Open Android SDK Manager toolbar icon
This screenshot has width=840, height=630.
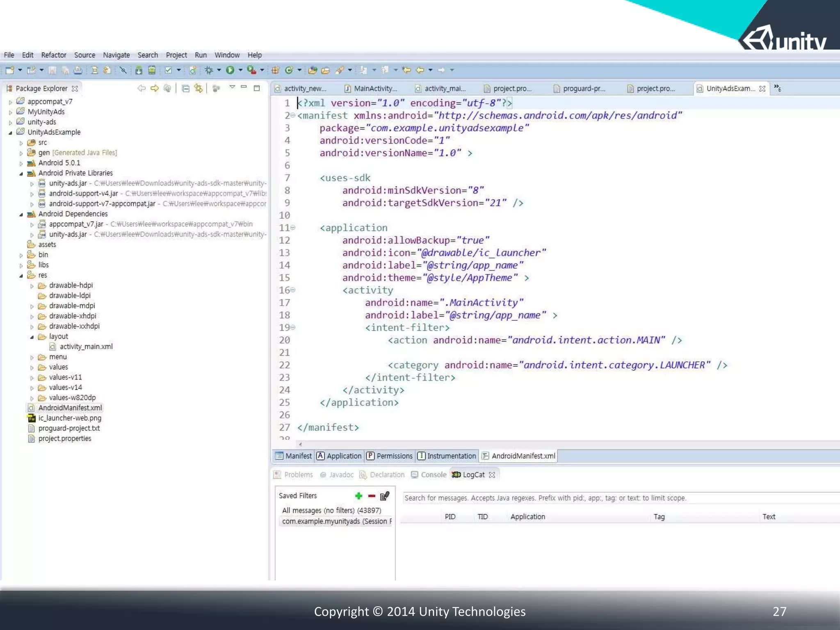point(139,70)
